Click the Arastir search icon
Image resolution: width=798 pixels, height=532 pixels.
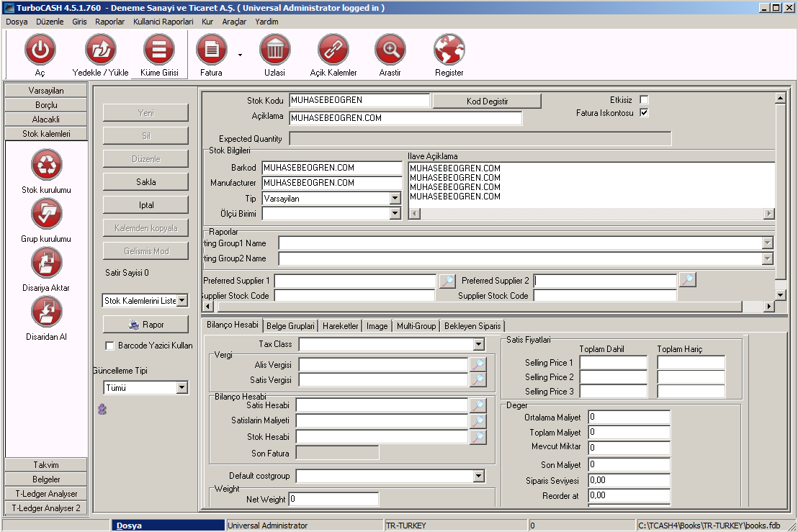[390, 50]
